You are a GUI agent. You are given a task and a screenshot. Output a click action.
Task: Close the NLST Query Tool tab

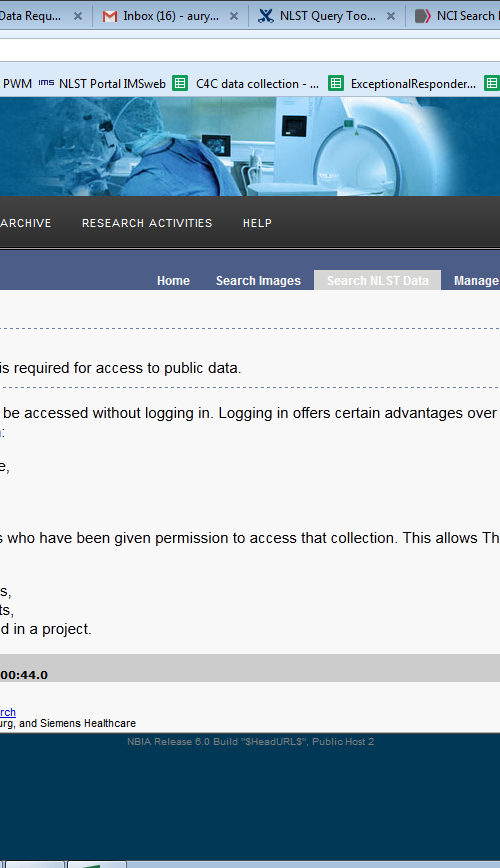[391, 17]
